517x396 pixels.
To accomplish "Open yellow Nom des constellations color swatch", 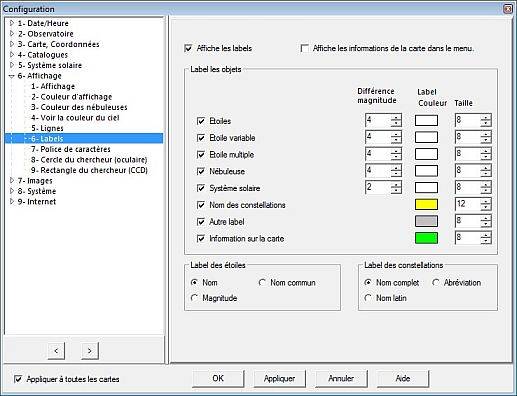I will click(426, 204).
